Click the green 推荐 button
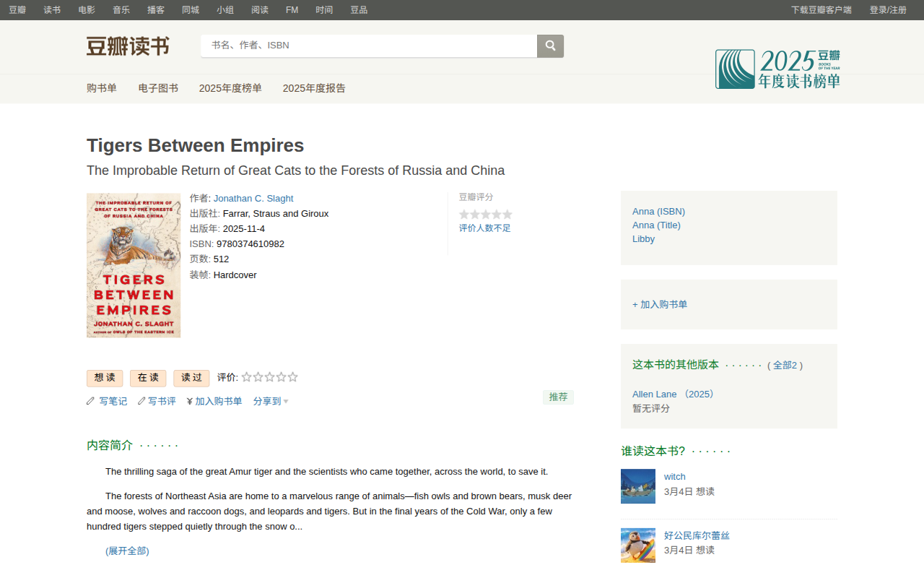924x578 pixels. pyautogui.click(x=558, y=397)
